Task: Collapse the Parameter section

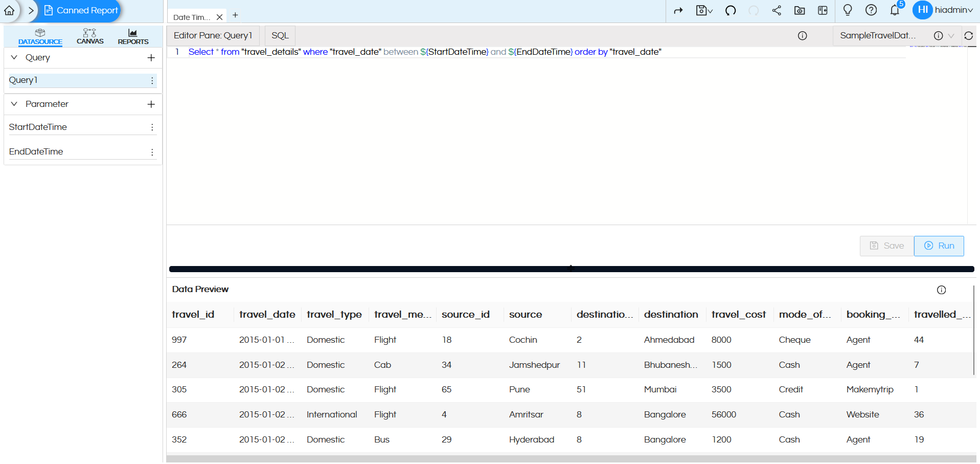Action: click(14, 104)
